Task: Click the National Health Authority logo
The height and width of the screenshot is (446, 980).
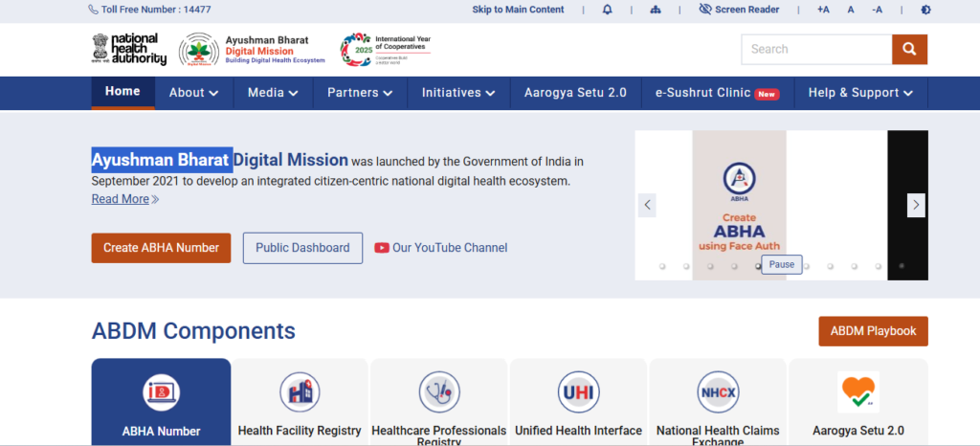Action: pos(129,50)
